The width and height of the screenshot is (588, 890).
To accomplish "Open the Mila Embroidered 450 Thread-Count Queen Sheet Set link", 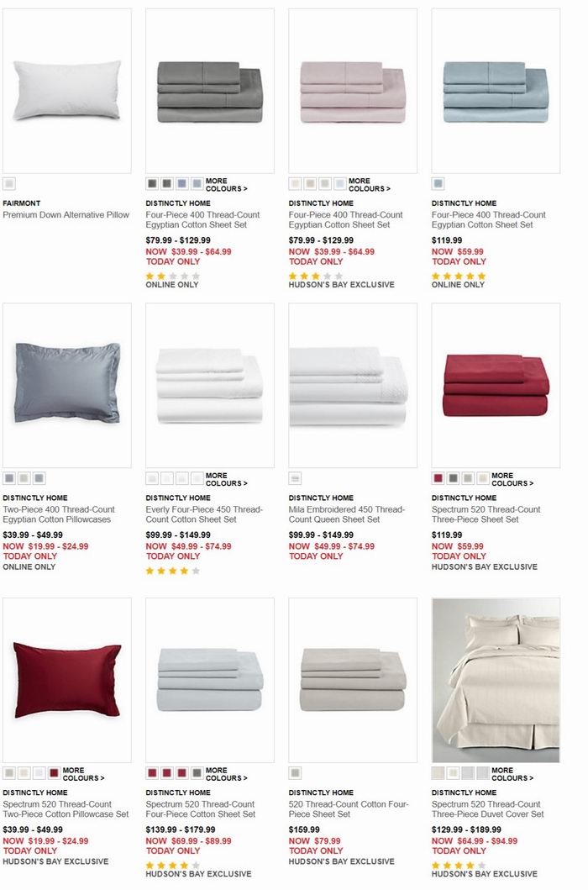I will point(346,514).
